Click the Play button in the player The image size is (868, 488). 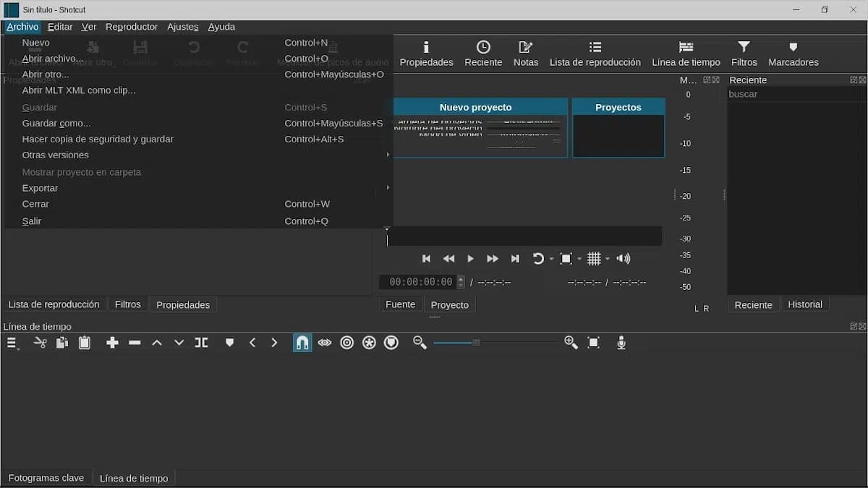point(470,259)
